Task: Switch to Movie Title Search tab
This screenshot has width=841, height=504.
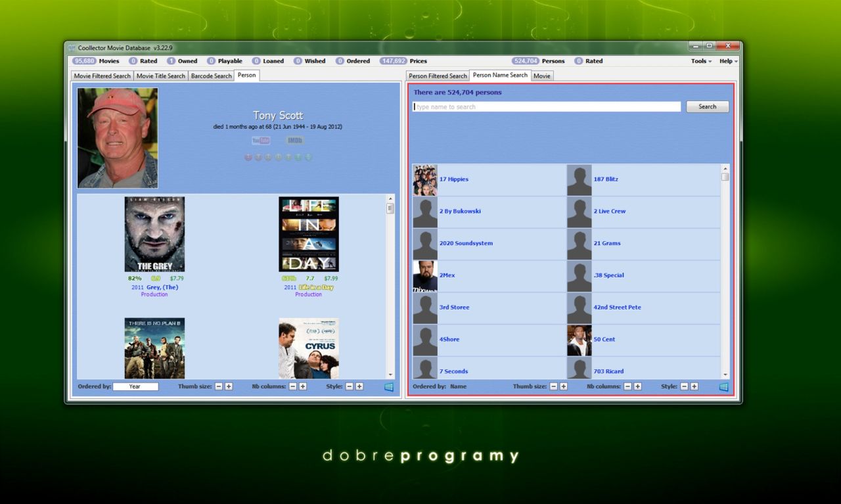Action: pyautogui.click(x=161, y=76)
